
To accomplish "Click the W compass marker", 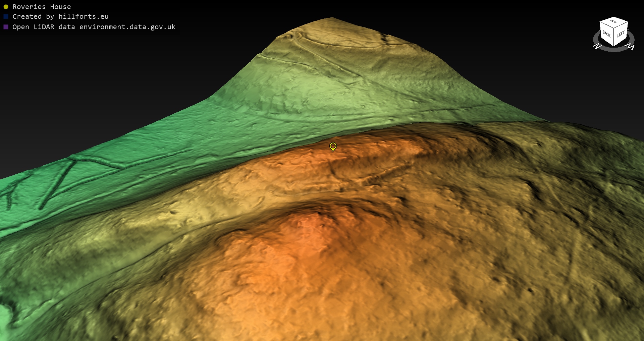I will [x=631, y=47].
